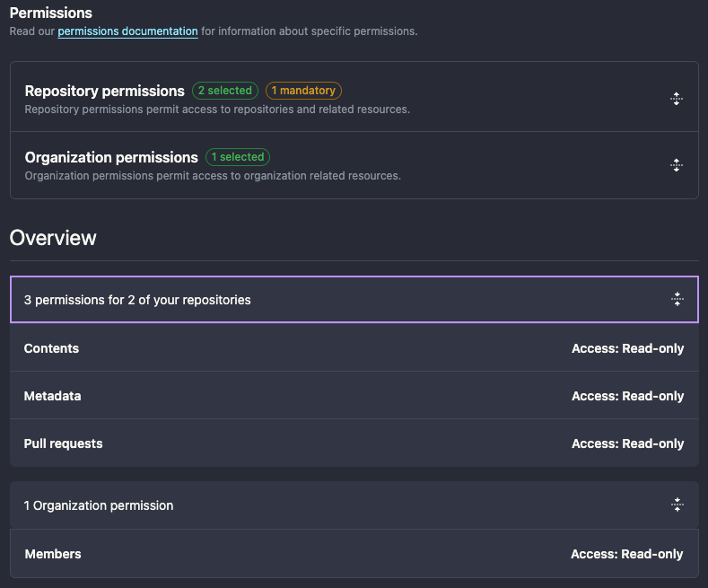This screenshot has width=708, height=588.
Task: Click Read-only access label for Metadata
Action: point(627,396)
